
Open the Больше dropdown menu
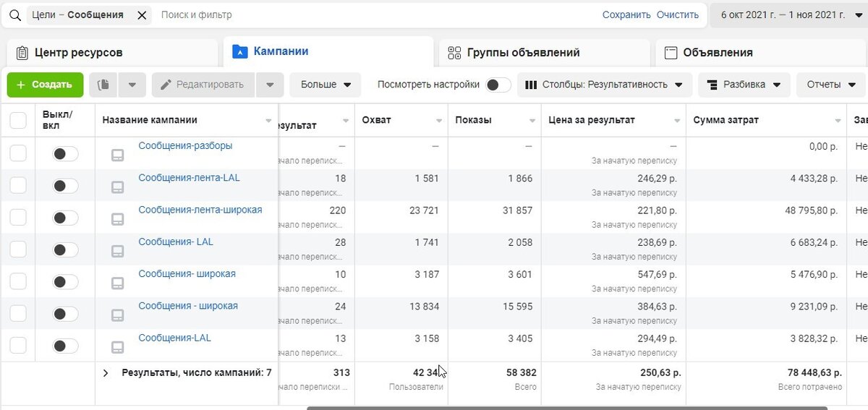(x=325, y=85)
